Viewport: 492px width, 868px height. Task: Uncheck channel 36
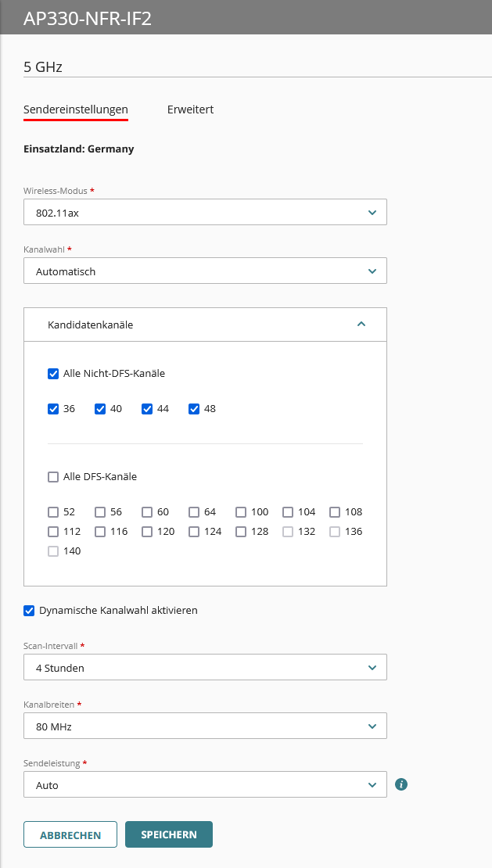tap(53, 408)
